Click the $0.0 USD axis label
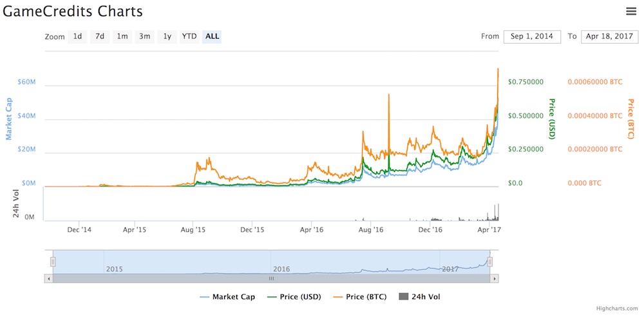Viewport: 644px width, 317px height. [x=515, y=183]
